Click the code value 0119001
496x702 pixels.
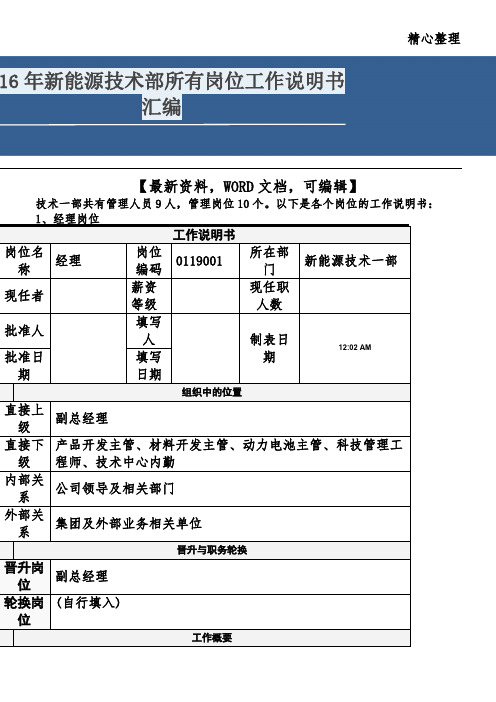coord(199,261)
